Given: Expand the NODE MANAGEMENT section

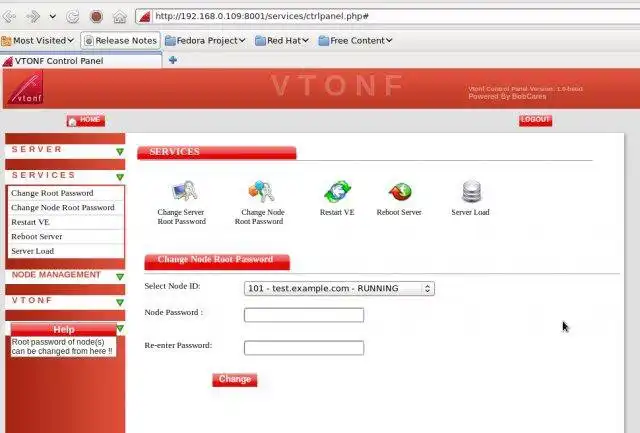Looking at the screenshot, I should click(x=120, y=277).
